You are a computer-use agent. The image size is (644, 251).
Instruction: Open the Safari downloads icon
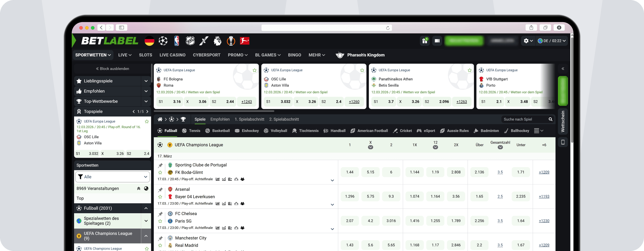click(x=559, y=28)
